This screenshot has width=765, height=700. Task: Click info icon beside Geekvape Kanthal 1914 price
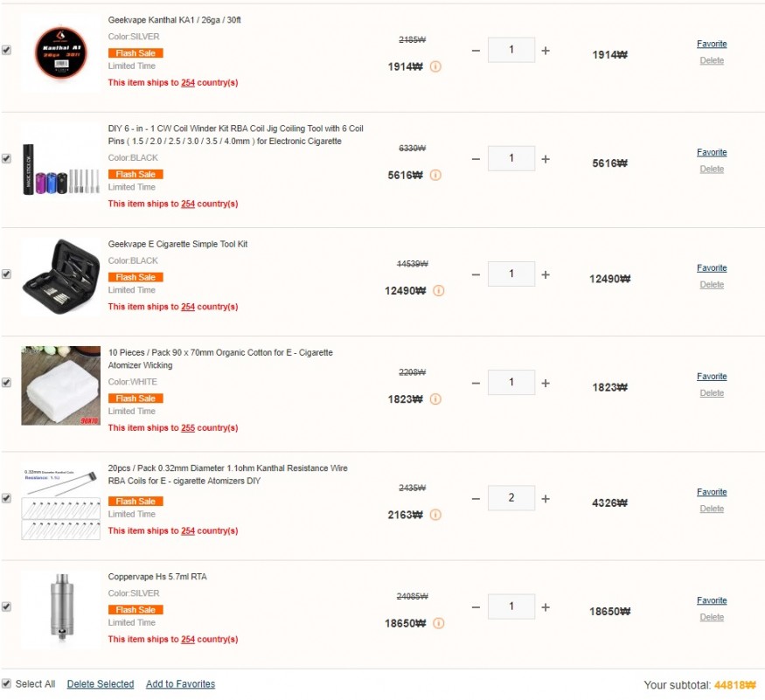(x=435, y=66)
